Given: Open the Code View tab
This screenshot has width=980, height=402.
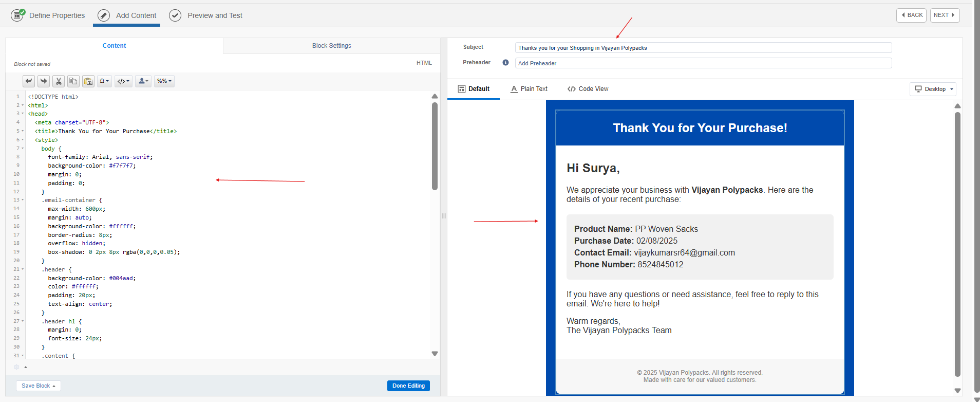Looking at the screenshot, I should click(x=588, y=89).
